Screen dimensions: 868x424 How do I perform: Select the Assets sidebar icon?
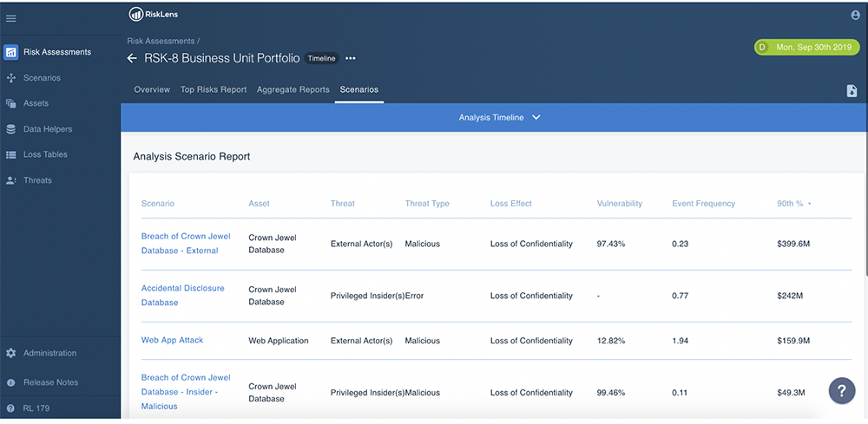pyautogui.click(x=11, y=103)
